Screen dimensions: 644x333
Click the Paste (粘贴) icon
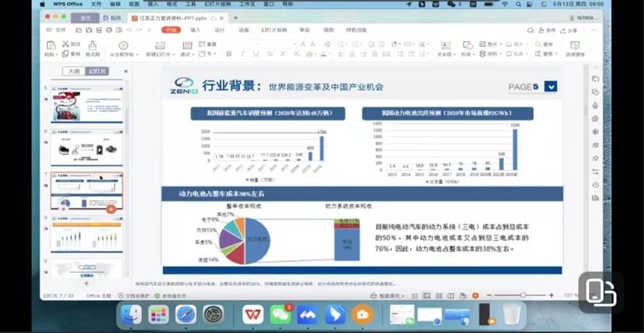(x=51, y=45)
